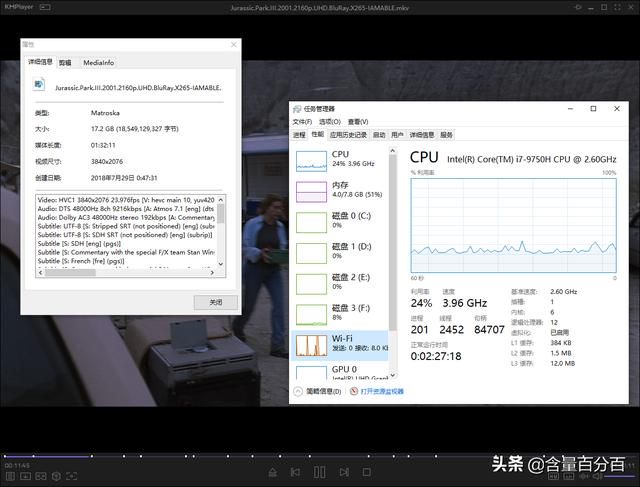Click horizontal scrollbar right arrow in stream list
640x487 pixels.
point(212,273)
